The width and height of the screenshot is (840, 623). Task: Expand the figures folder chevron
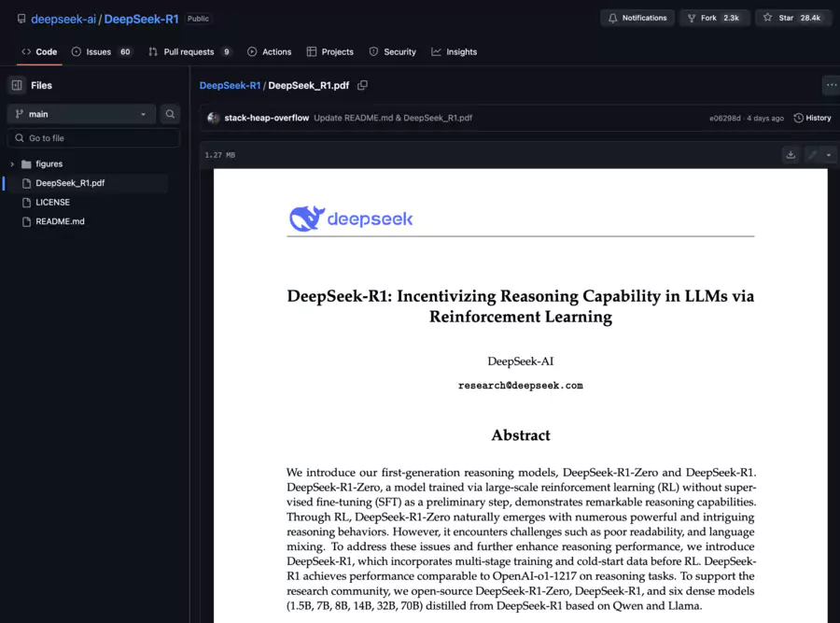[12, 164]
